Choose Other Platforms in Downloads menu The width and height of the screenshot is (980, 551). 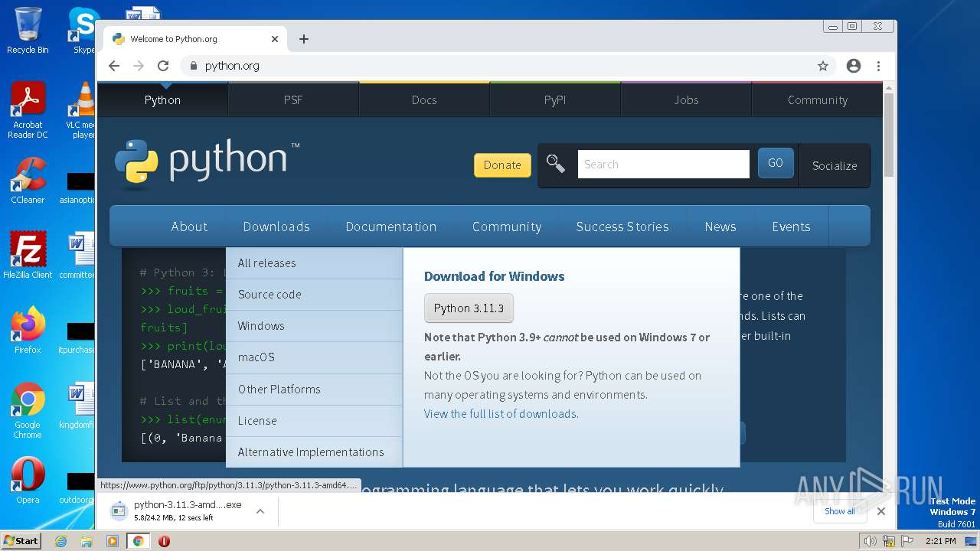coord(314,390)
